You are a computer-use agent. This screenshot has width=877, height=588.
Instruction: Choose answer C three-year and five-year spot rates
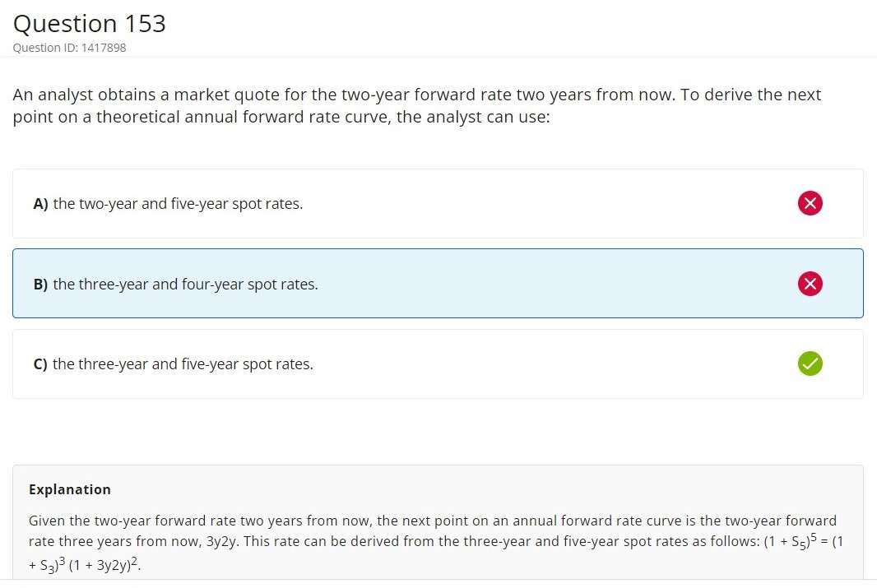(x=183, y=364)
